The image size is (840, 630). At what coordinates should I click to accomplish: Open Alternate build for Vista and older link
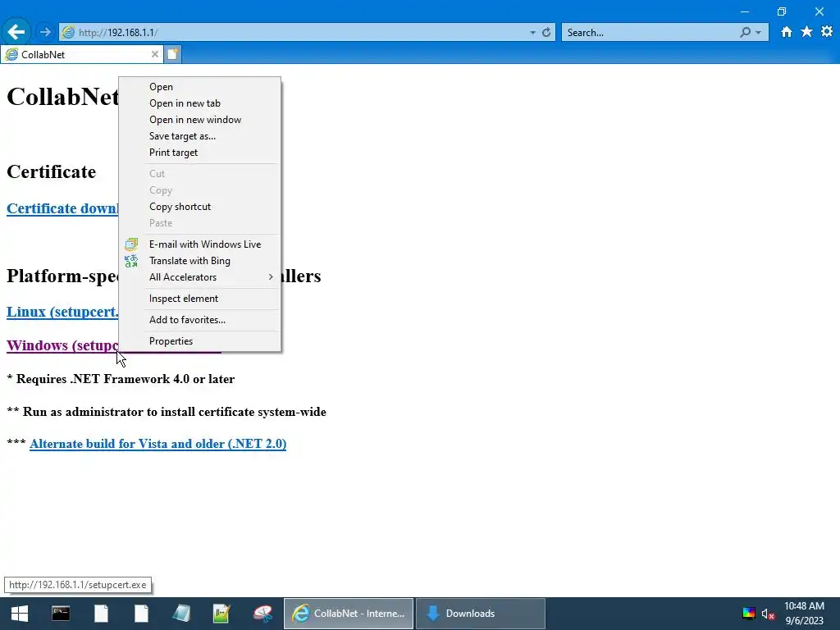click(158, 444)
